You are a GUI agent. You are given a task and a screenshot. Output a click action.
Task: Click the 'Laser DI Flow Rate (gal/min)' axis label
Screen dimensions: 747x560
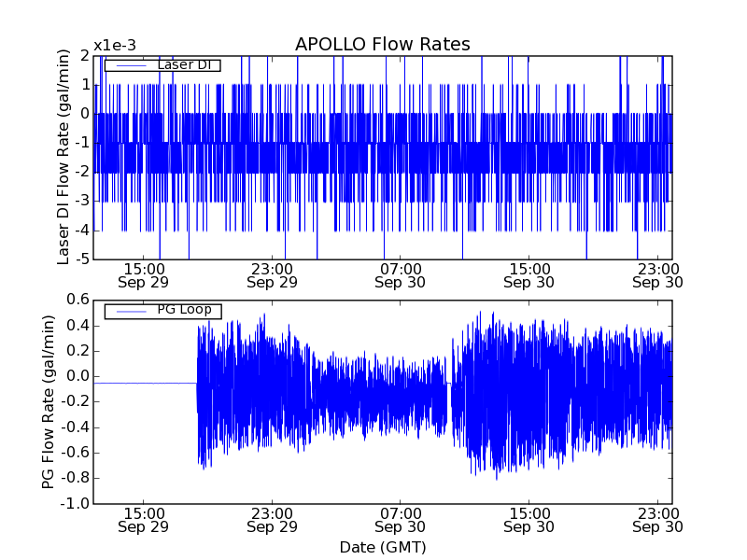pos(63,157)
